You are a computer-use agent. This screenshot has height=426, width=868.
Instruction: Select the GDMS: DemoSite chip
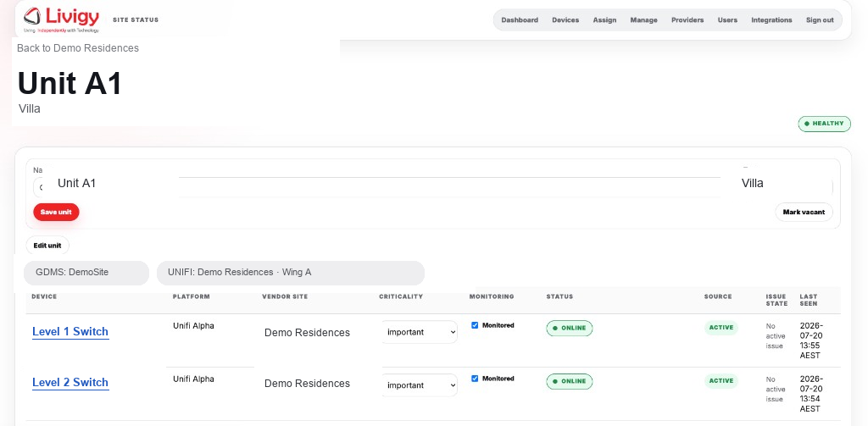coord(86,273)
